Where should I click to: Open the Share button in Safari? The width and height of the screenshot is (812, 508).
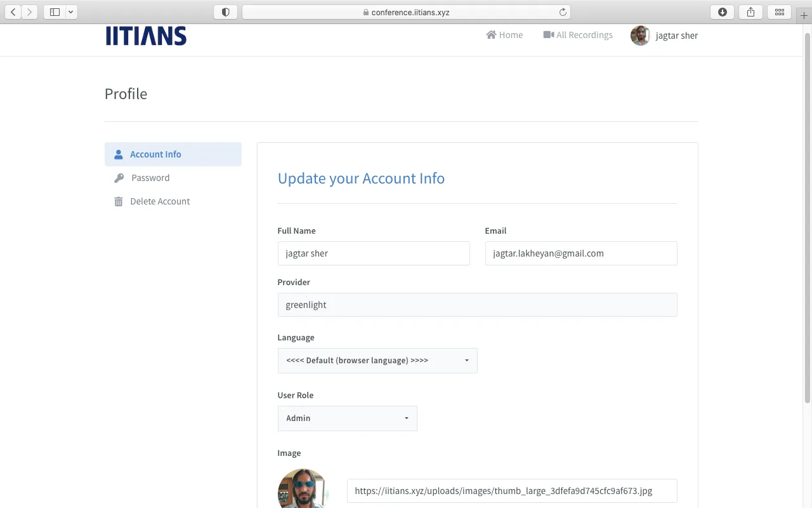tap(750, 12)
